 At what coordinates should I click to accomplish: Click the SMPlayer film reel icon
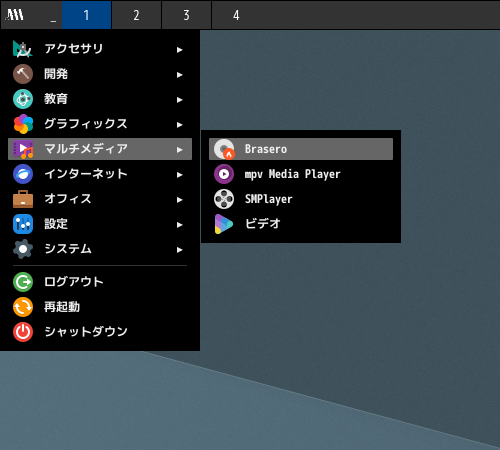[224, 199]
